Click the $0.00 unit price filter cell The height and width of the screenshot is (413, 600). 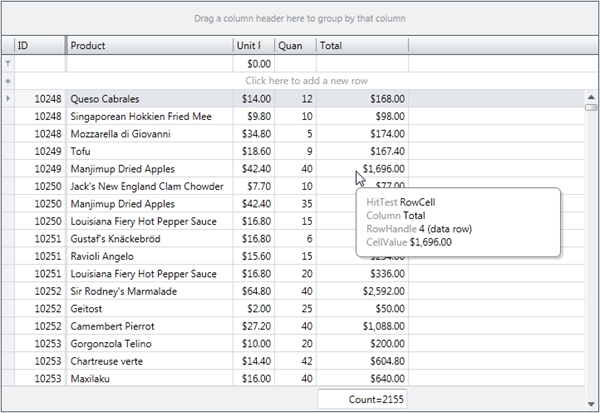click(x=254, y=64)
